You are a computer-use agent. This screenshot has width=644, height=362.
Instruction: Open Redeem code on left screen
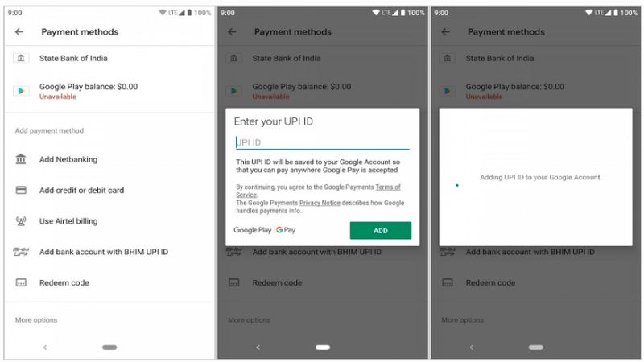click(109, 282)
